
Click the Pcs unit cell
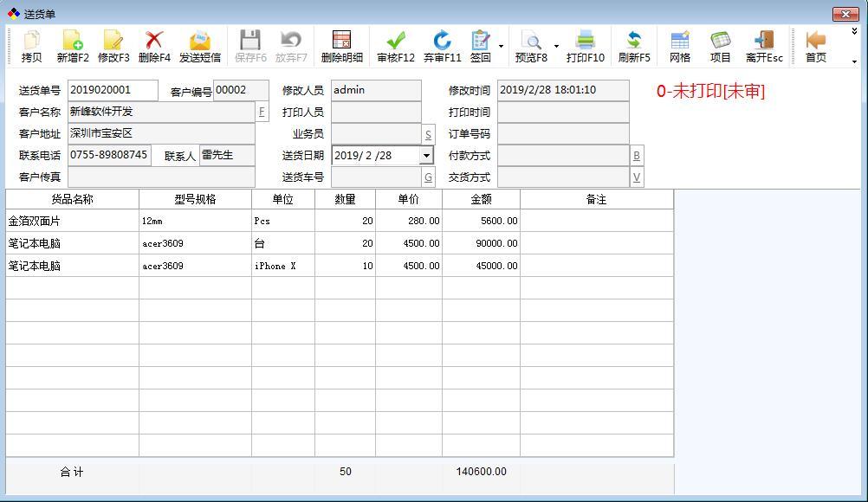tap(283, 222)
